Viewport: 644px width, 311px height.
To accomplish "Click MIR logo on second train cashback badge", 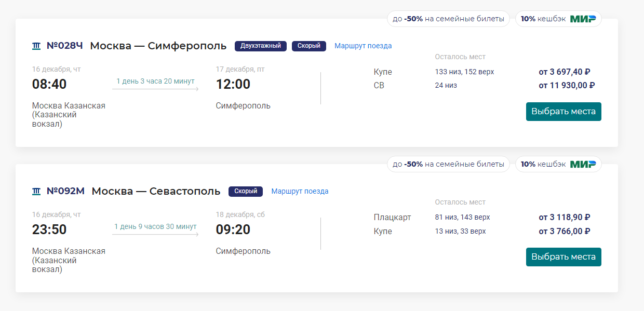I will [583, 164].
